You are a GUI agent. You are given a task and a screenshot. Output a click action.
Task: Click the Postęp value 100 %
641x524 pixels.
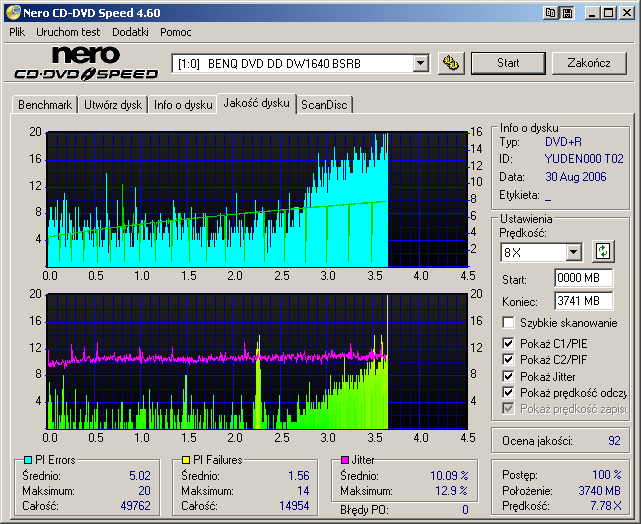[x=607, y=475]
